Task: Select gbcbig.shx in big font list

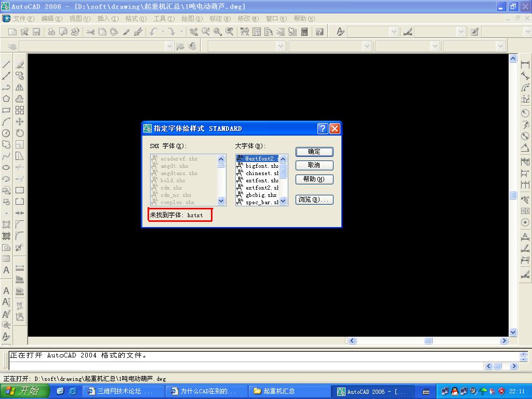Action: pos(258,195)
